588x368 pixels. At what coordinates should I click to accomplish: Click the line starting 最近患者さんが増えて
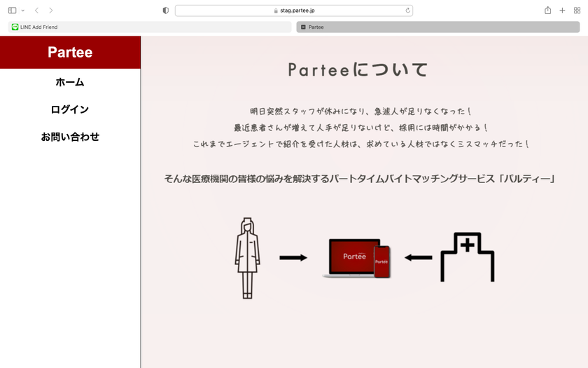pyautogui.click(x=360, y=128)
